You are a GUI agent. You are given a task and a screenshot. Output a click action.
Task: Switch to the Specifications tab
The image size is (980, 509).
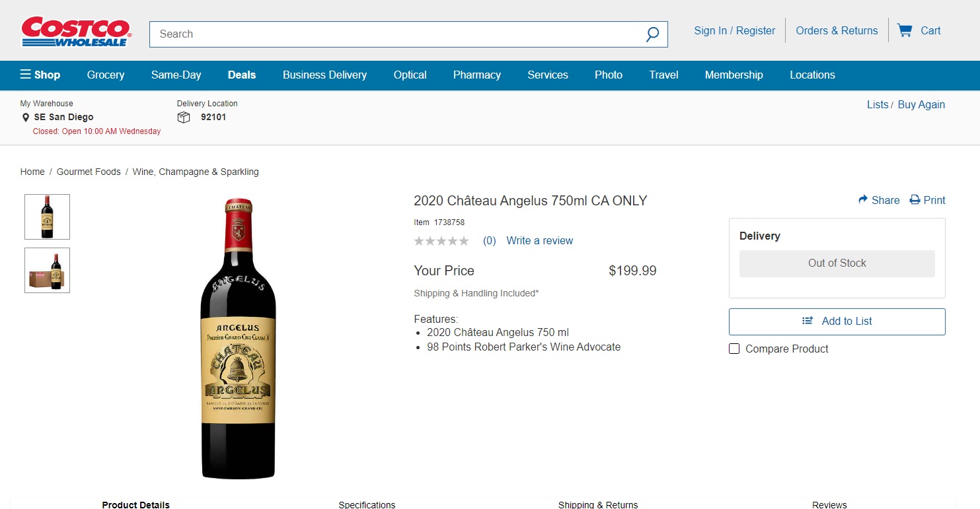click(x=367, y=504)
